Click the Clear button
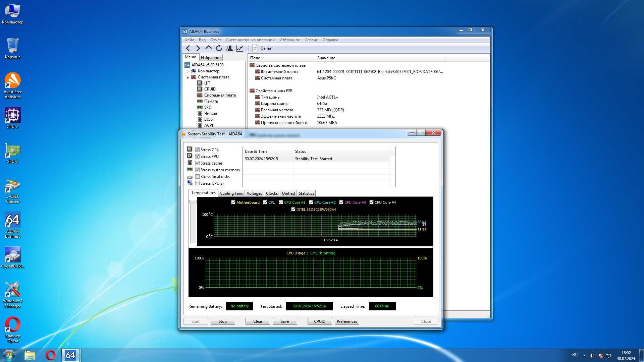Viewport: 644px width, 362px height. [x=258, y=321]
